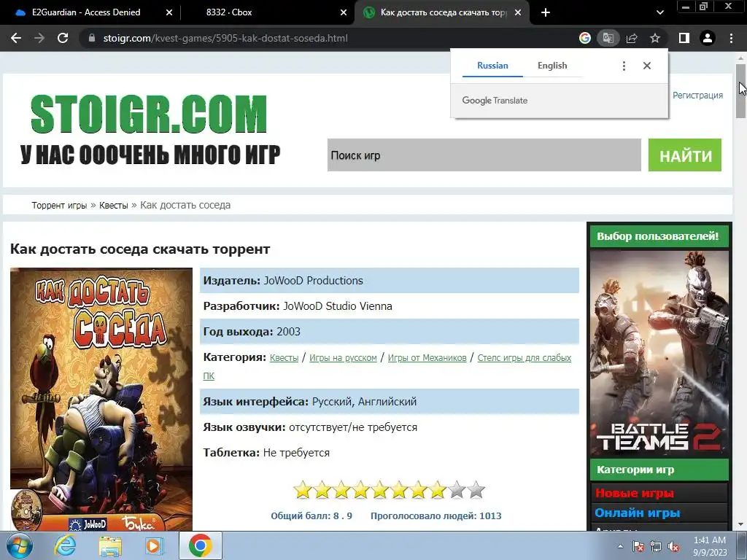Open Windows Explorer folder from taskbar

click(x=110, y=545)
